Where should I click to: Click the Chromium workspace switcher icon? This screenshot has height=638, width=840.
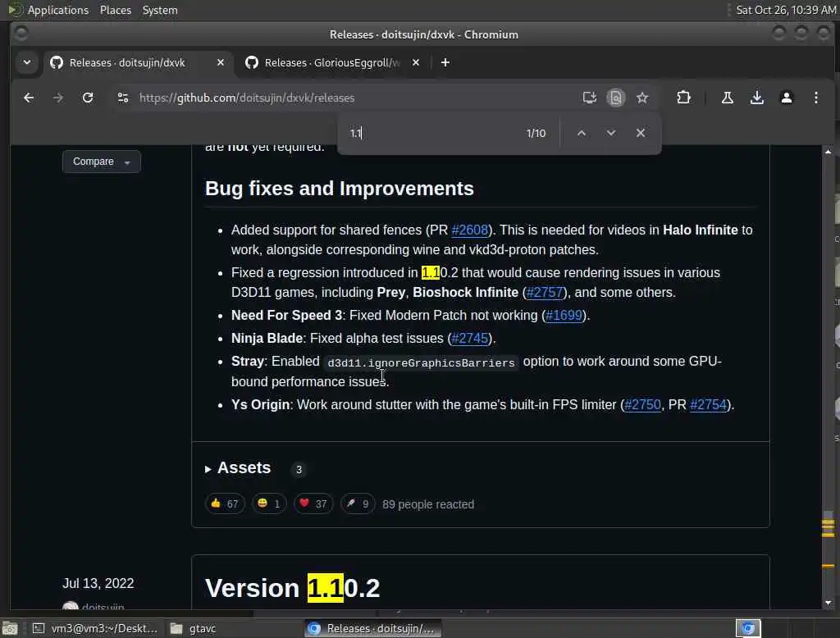[748, 628]
